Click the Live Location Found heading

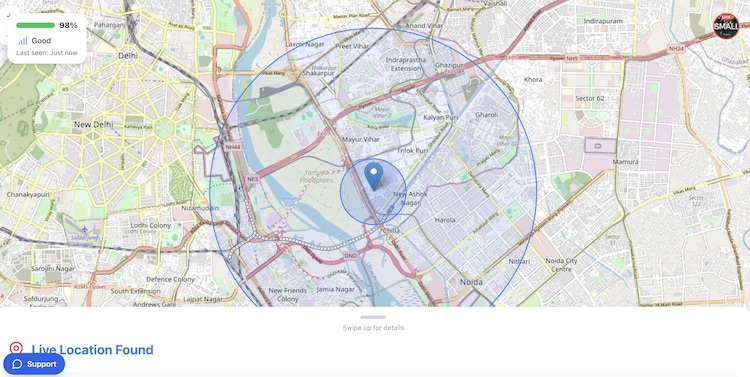pos(92,350)
